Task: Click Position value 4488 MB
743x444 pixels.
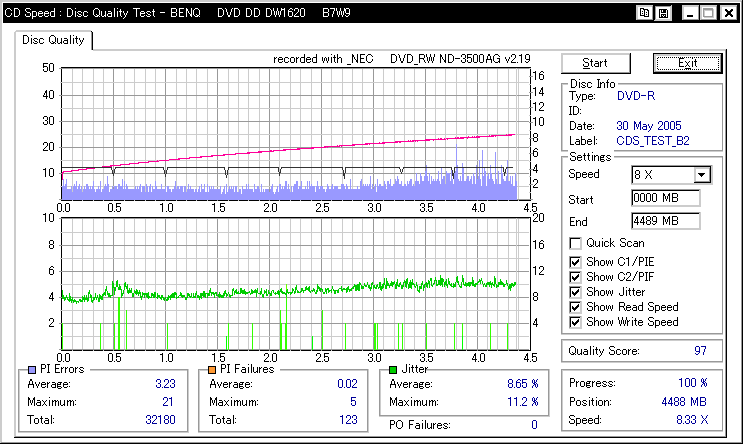Action: 684,402
